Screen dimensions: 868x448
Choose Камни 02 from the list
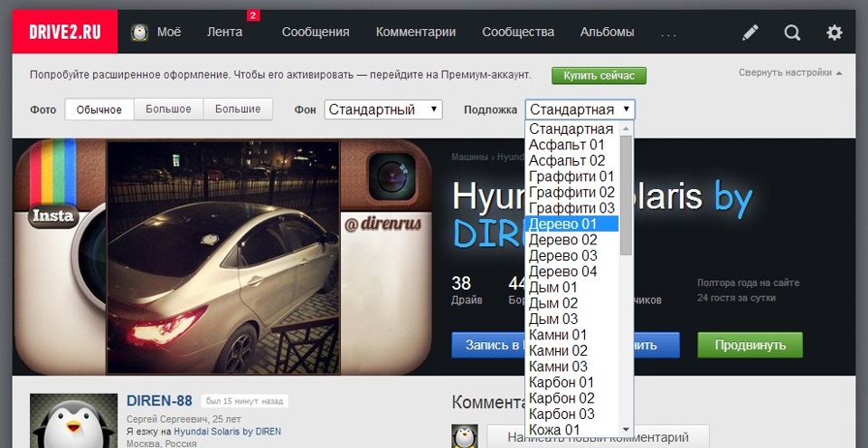(x=571, y=350)
